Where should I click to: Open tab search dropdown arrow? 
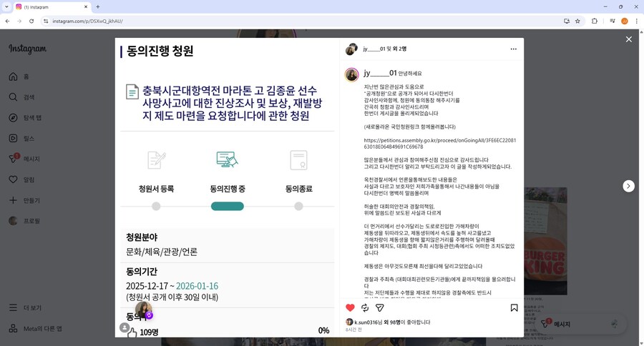click(6, 7)
